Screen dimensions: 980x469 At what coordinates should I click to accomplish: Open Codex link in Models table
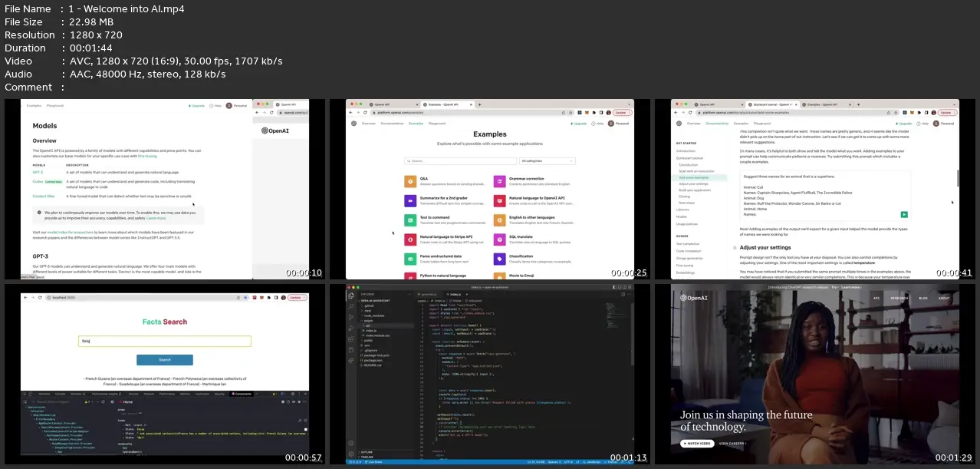point(38,181)
